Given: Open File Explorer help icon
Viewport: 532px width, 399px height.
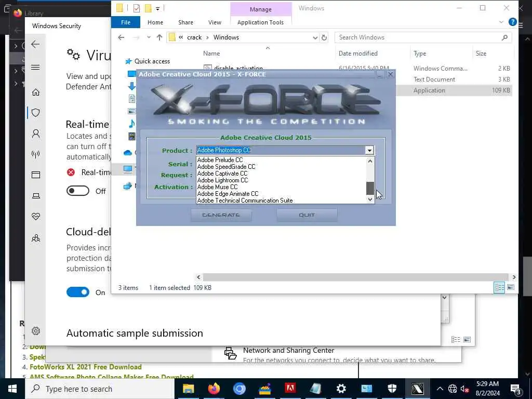Looking at the screenshot, I should click(513, 22).
